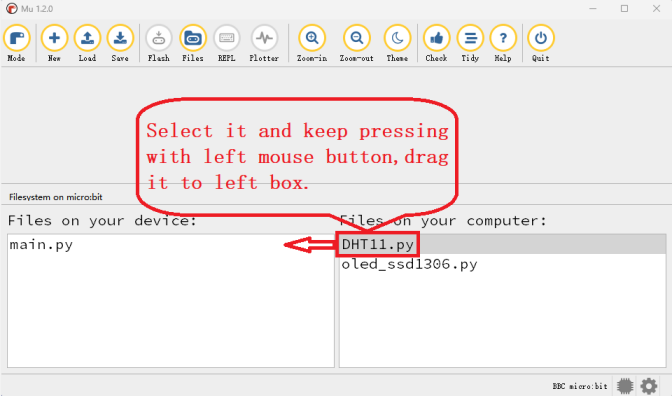The image size is (672, 397).
Task: Click BBC micro:bit mode label
Action: 580,386
